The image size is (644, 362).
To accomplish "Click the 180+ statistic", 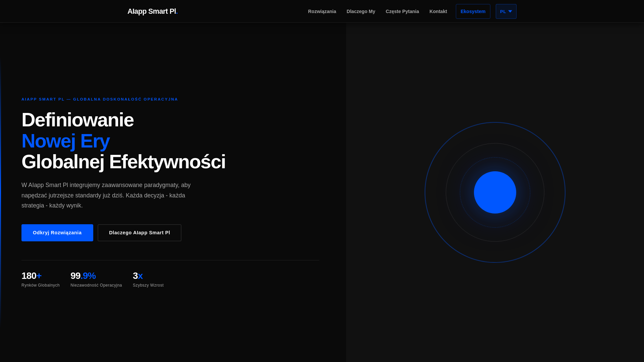I will (32, 276).
